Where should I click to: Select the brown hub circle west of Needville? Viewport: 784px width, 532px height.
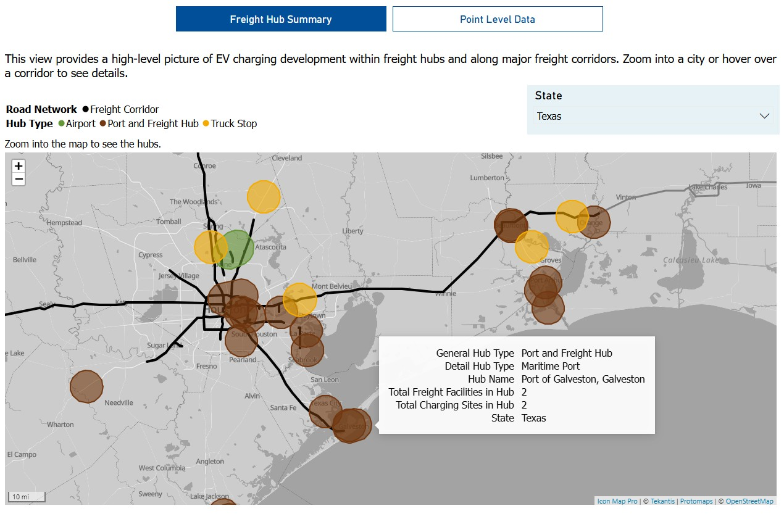[x=86, y=387]
